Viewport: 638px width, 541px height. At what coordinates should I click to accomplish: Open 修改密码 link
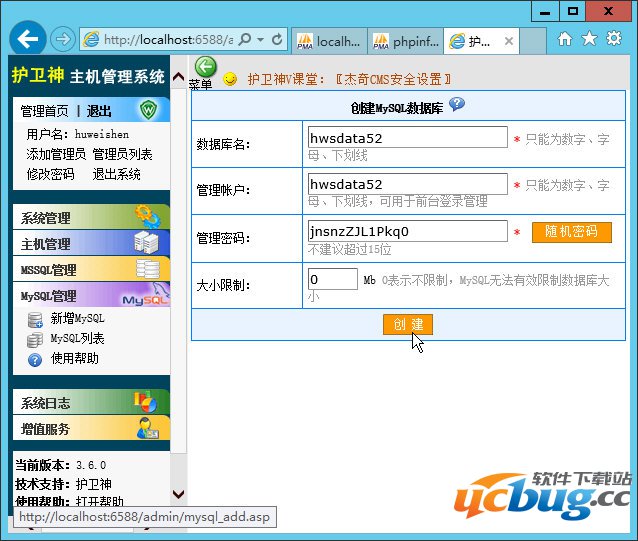[x=50, y=175]
